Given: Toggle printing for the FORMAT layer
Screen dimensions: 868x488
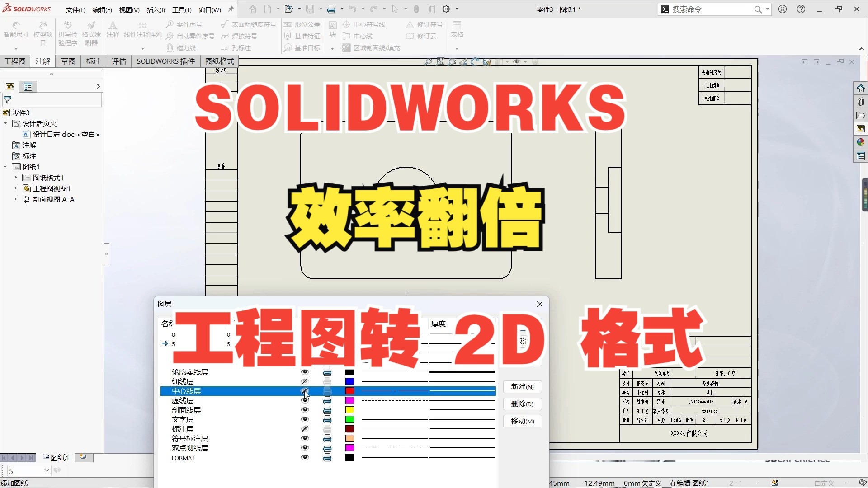Looking at the screenshot, I should coord(327,457).
